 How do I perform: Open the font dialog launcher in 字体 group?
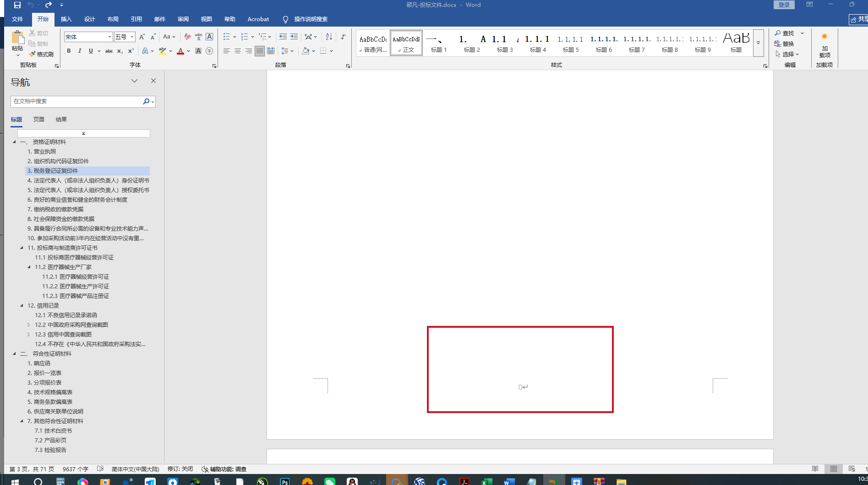pos(214,66)
